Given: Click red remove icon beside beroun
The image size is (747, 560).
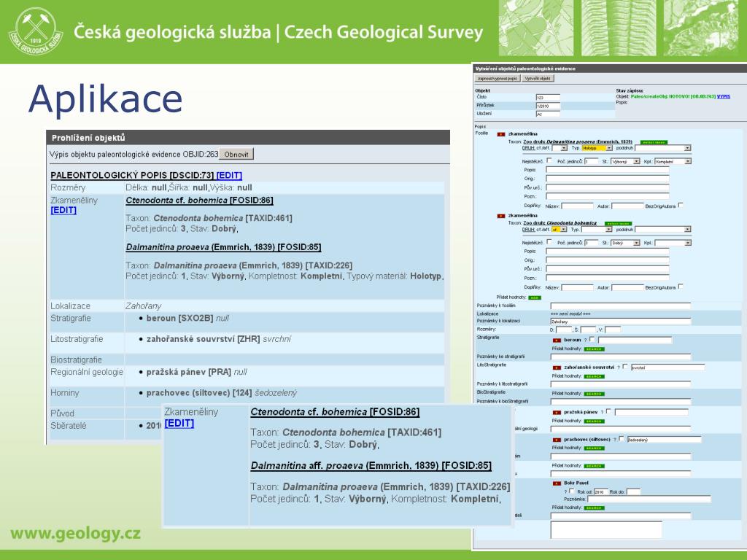Looking at the screenshot, I should (557, 341).
